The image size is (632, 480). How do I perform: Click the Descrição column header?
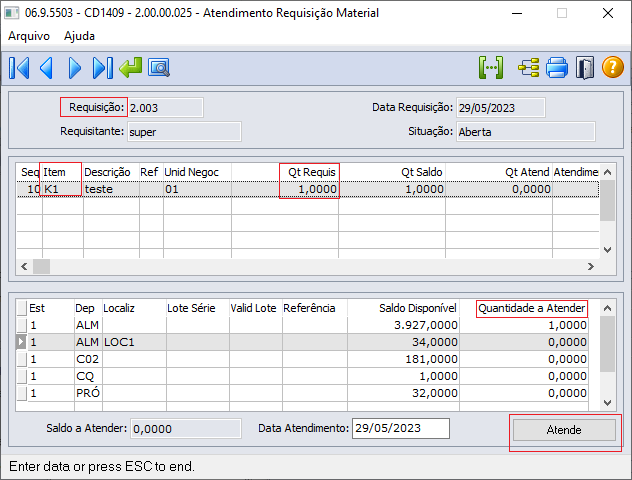(x=111, y=172)
